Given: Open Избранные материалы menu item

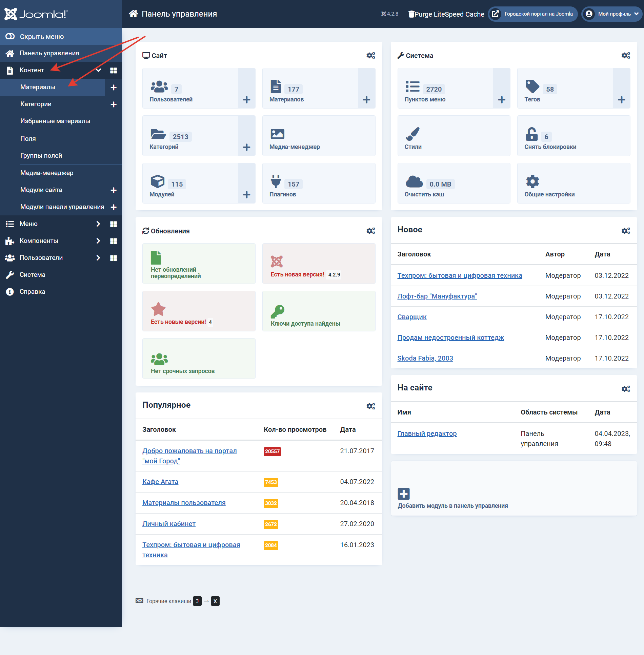Looking at the screenshot, I should 55,121.
